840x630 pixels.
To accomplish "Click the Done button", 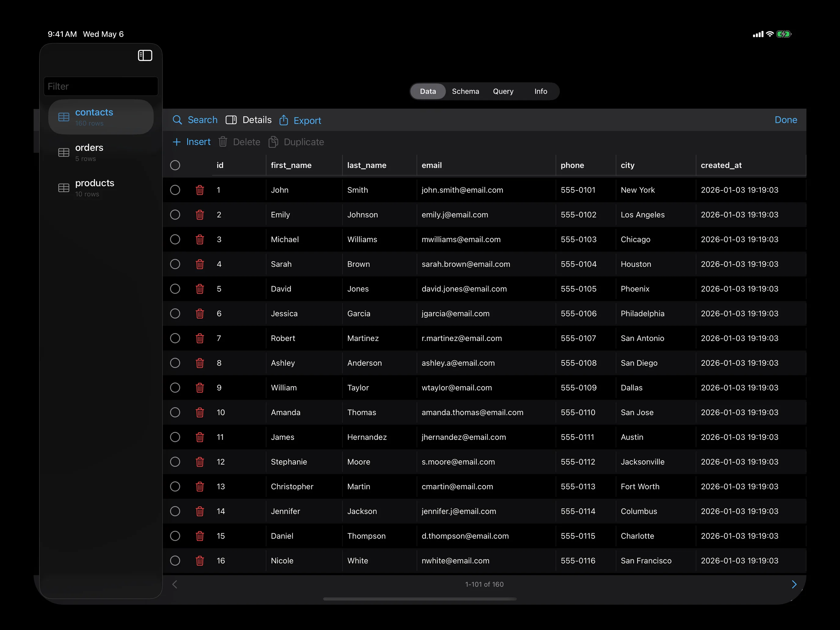I will [786, 120].
